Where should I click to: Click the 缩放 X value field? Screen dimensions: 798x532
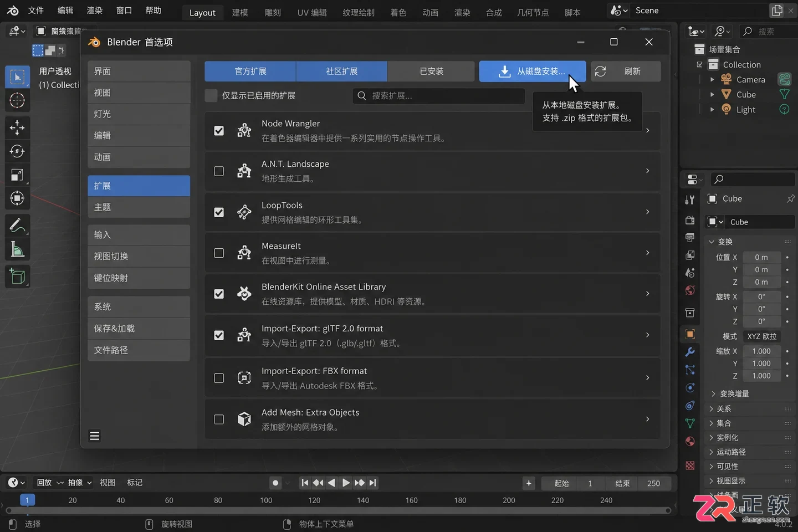tap(761, 351)
